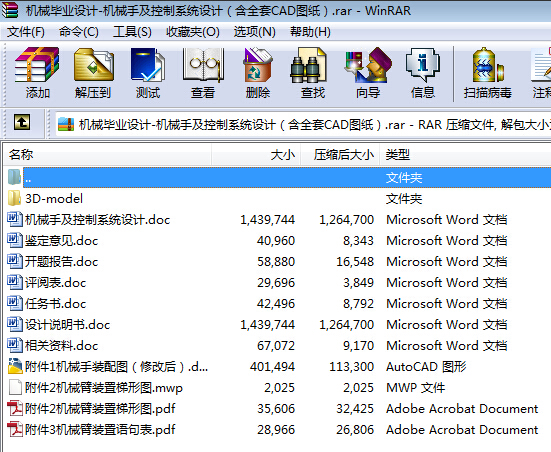Sort by 压缩后大小 column header
551x452 pixels.
coord(340,154)
